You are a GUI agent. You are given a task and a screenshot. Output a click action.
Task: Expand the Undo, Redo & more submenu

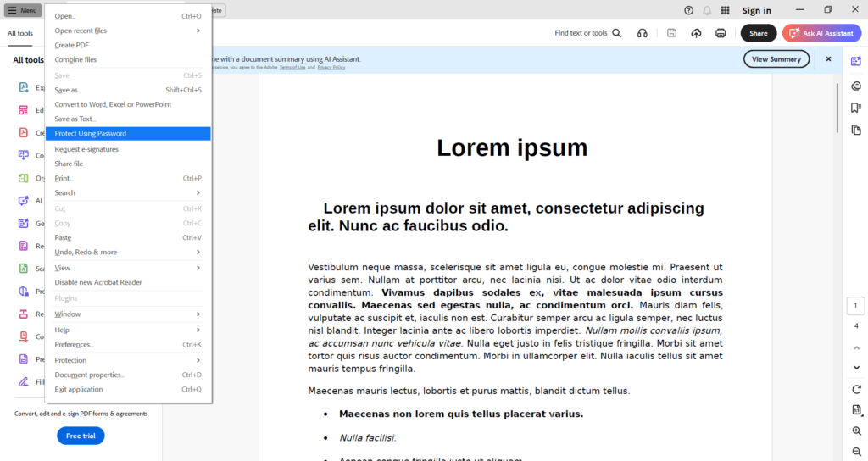(x=128, y=252)
